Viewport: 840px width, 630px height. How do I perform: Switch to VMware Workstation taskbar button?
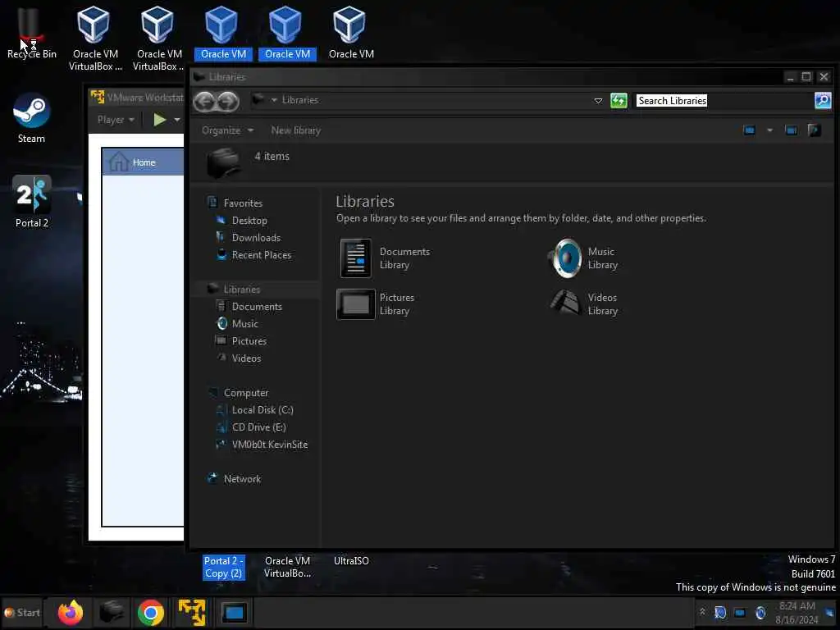coord(192,612)
